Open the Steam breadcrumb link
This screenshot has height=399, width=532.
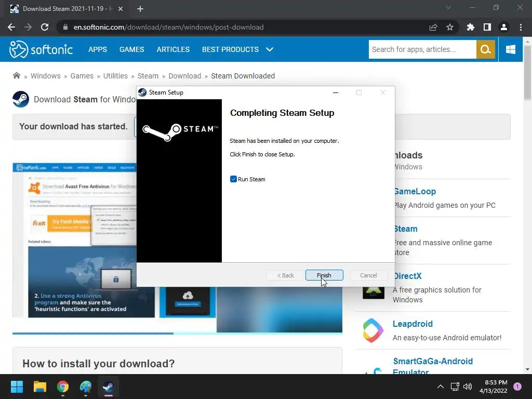148,76
